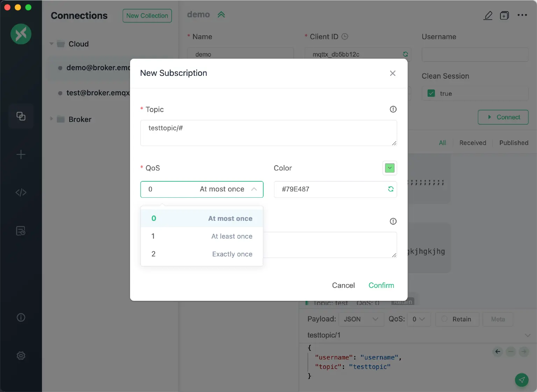The image size is (537, 392).
Task: Select QoS 1 At least once
Action: [202, 236]
